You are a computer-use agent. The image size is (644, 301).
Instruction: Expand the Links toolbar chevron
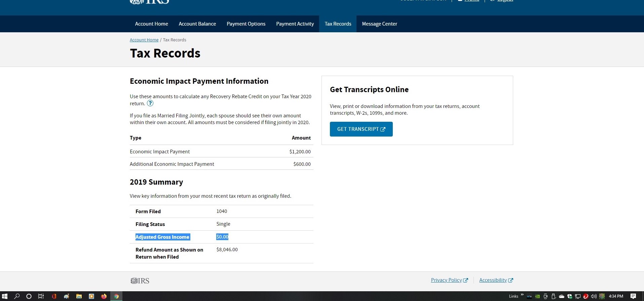522,295
